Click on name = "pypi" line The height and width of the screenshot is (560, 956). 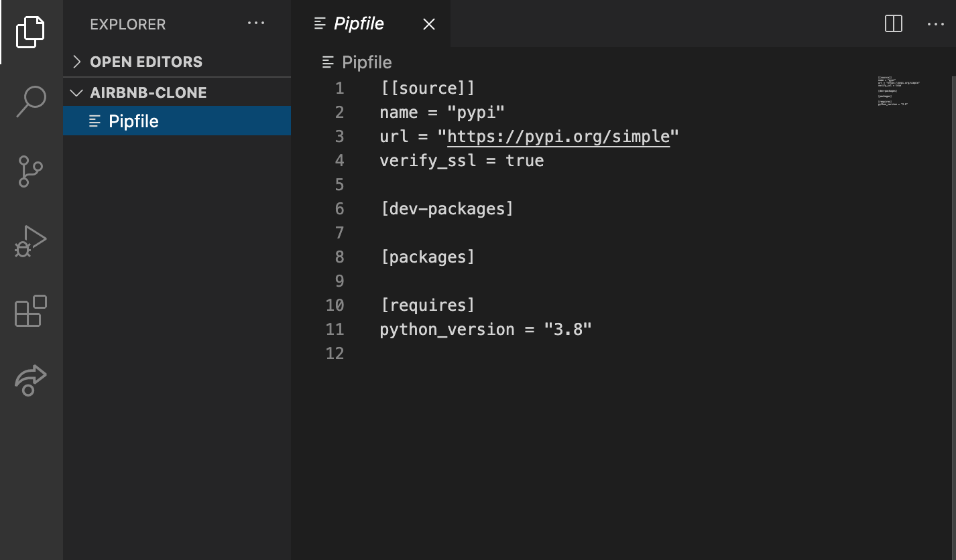pos(442,113)
